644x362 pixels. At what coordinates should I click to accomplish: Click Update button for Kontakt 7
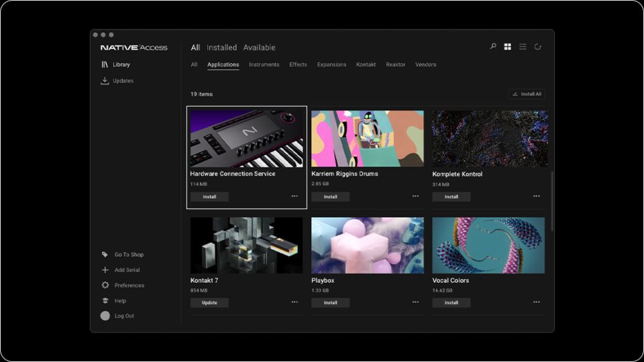[x=209, y=303]
